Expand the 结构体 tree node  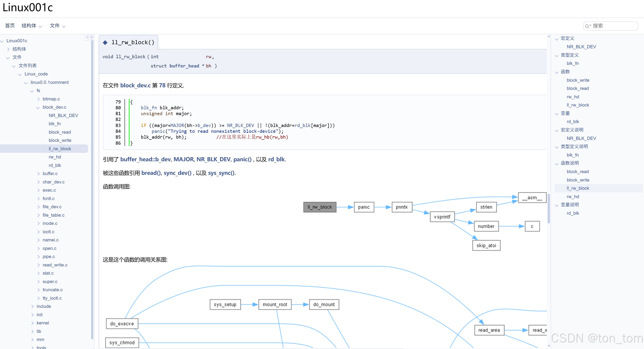point(8,49)
